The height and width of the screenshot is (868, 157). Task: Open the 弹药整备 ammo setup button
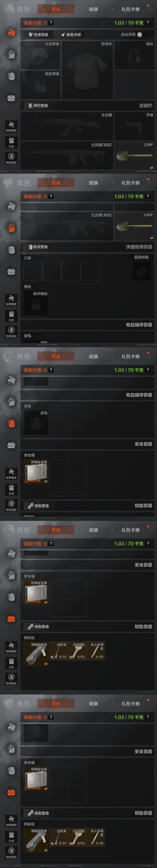click(x=39, y=106)
